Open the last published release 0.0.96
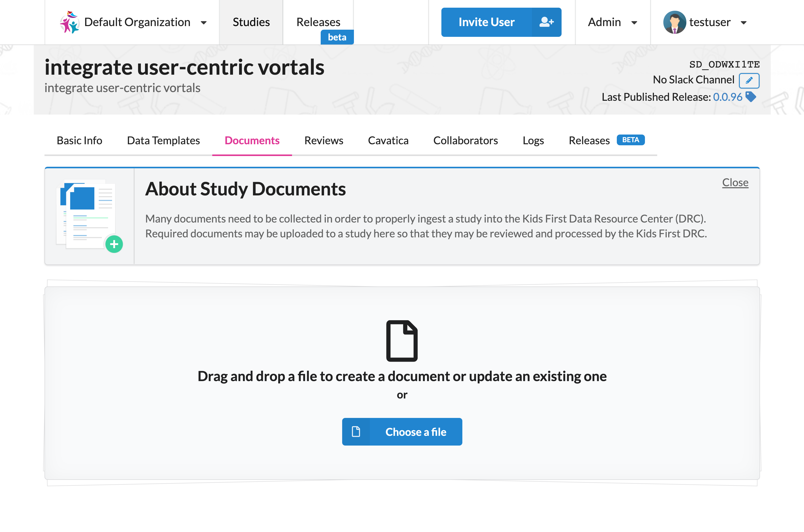The width and height of the screenshot is (804, 532). [727, 97]
